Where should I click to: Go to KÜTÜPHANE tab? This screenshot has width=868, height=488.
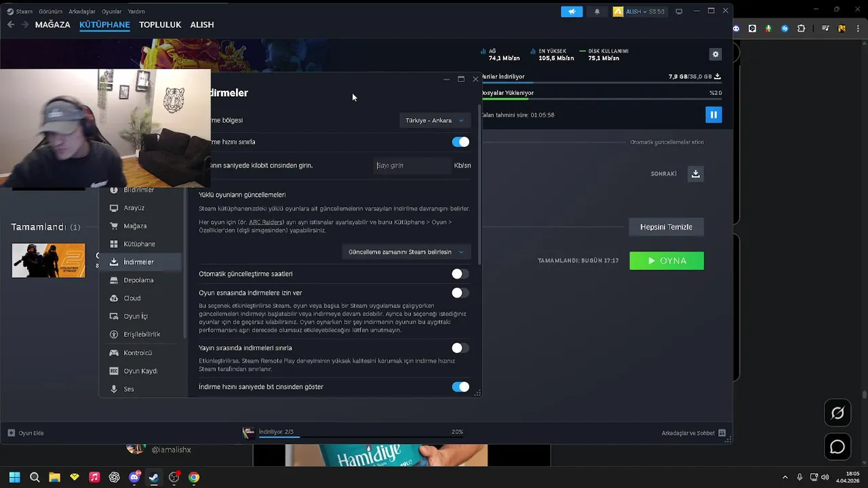[x=104, y=24]
